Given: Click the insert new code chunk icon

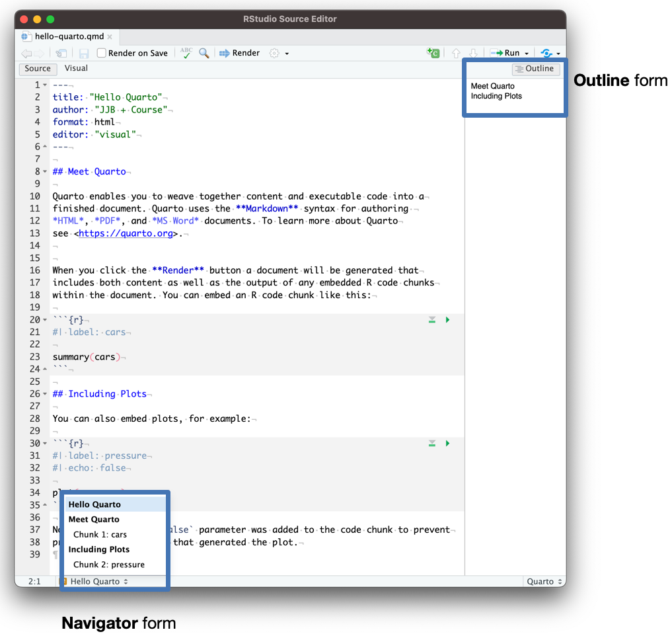Looking at the screenshot, I should (433, 53).
